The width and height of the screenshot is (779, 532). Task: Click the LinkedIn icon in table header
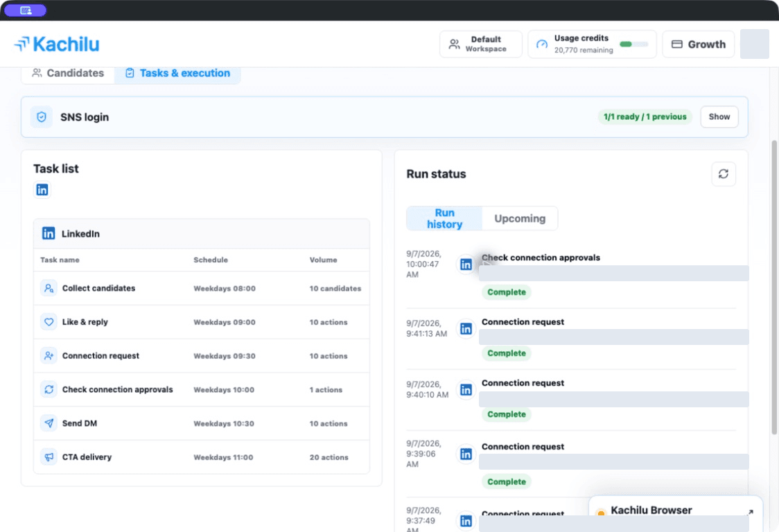(49, 233)
